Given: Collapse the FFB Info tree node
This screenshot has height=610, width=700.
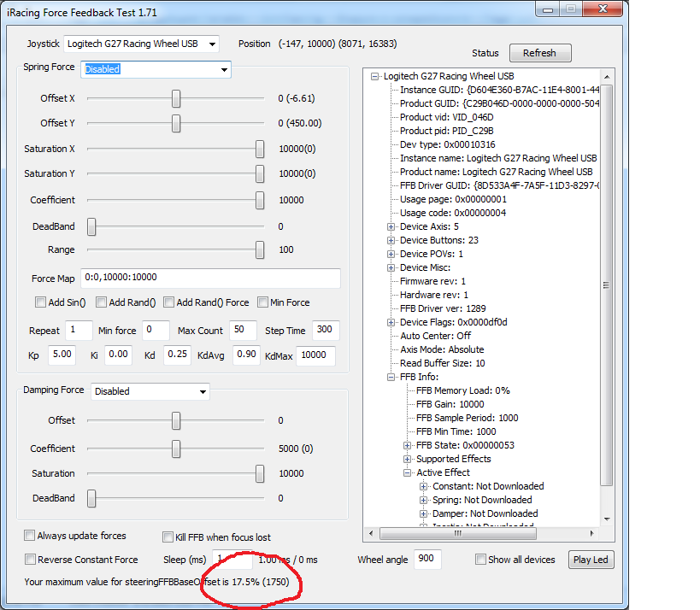Looking at the screenshot, I should [391, 377].
